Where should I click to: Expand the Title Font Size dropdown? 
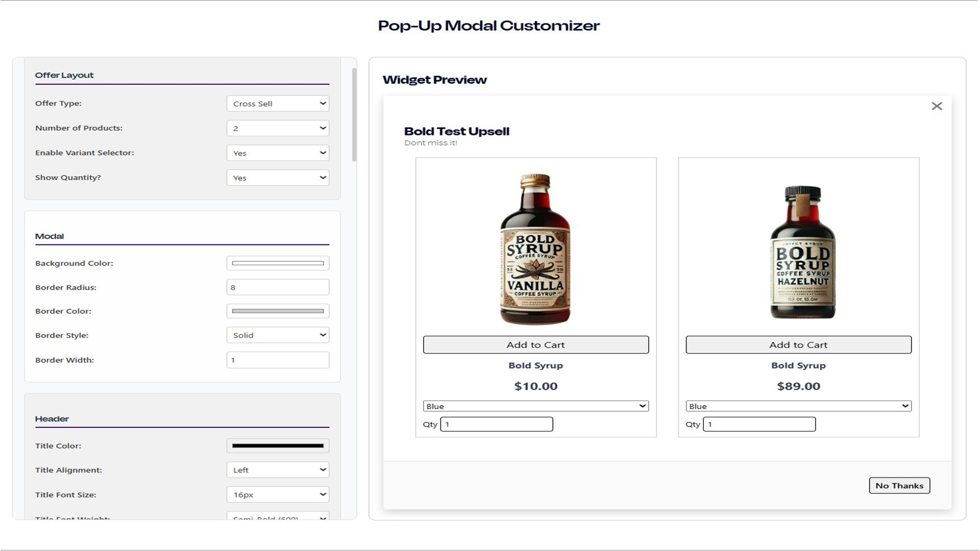pyautogui.click(x=278, y=494)
